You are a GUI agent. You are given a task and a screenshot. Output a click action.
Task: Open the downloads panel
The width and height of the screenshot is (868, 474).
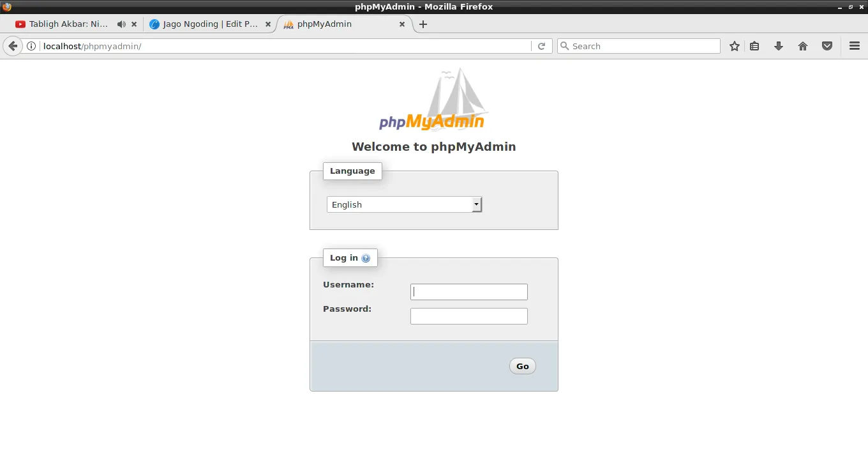coord(779,46)
